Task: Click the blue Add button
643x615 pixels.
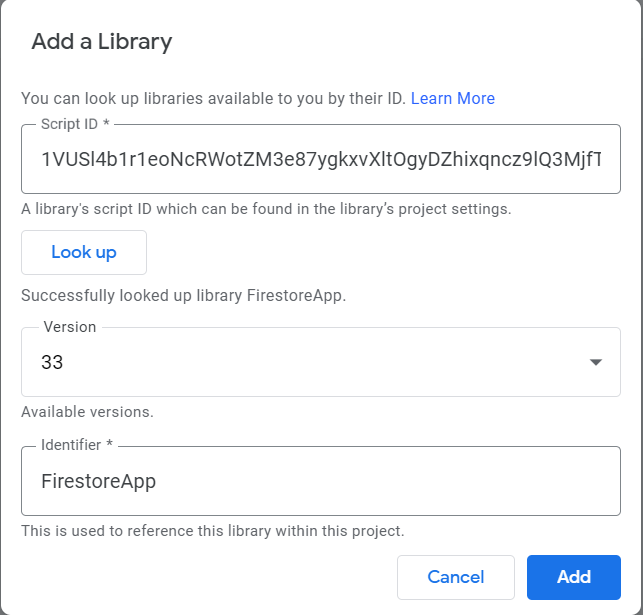Action: tap(574, 577)
